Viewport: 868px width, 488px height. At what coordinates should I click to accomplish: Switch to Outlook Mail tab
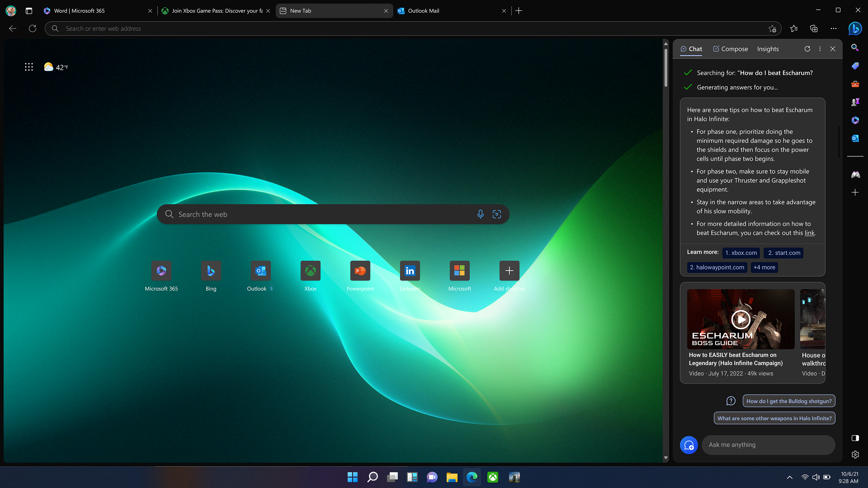click(x=451, y=11)
